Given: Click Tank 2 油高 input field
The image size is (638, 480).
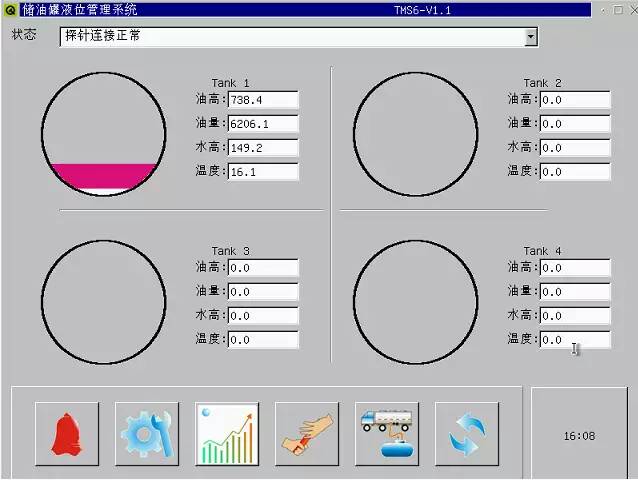Looking at the screenshot, I should 575,100.
